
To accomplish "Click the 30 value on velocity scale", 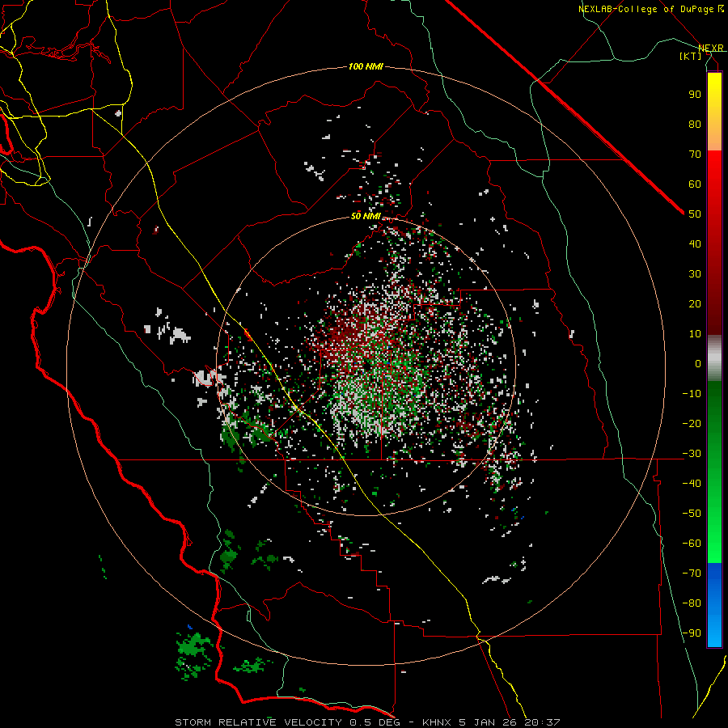I will (695, 274).
